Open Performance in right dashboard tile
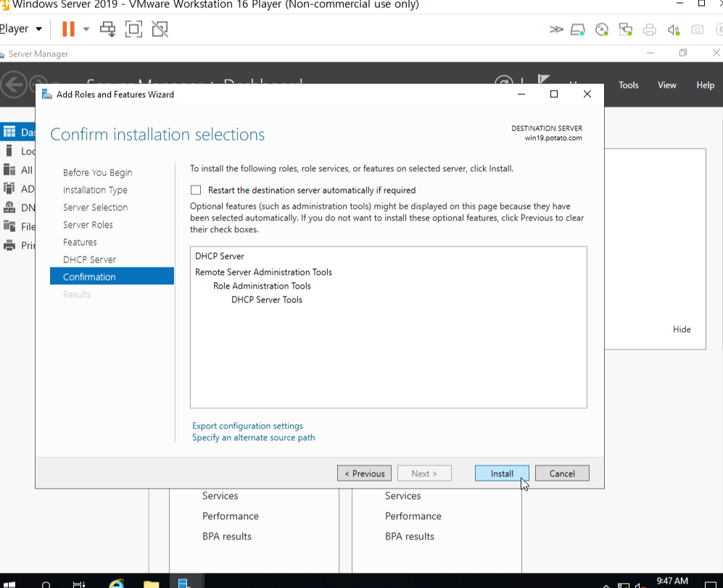Image resolution: width=723 pixels, height=588 pixels. pyautogui.click(x=413, y=516)
